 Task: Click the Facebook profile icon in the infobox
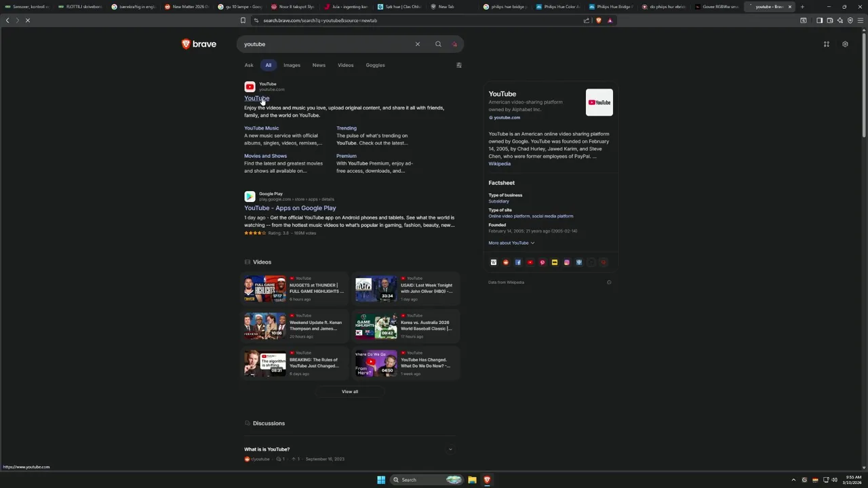click(x=518, y=262)
